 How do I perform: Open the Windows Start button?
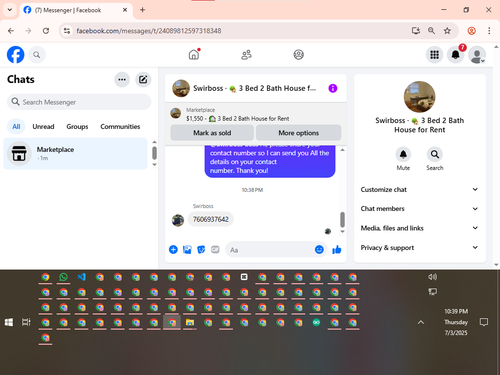(9, 322)
